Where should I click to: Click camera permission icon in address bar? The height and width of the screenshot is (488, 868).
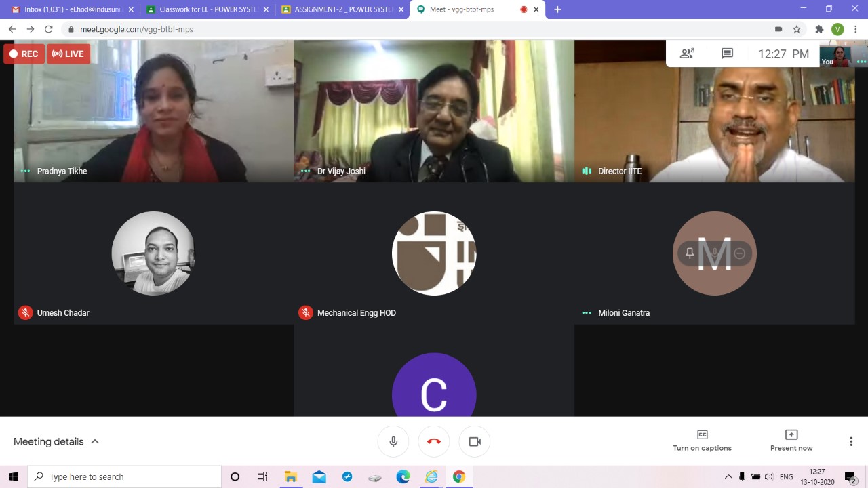[778, 29]
